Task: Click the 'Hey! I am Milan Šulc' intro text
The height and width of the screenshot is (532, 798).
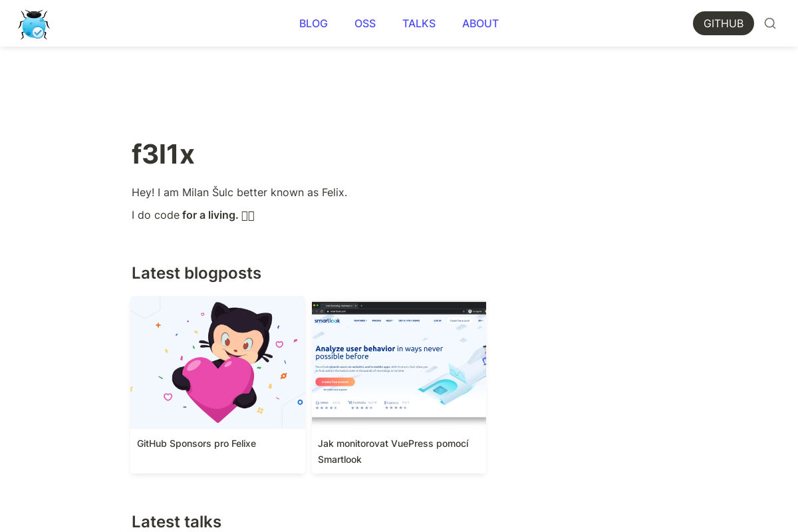Action: point(239,192)
